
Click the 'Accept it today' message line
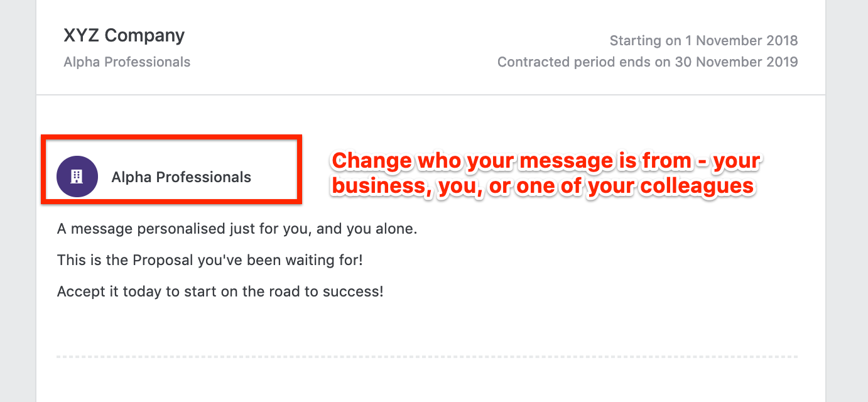coord(220,291)
